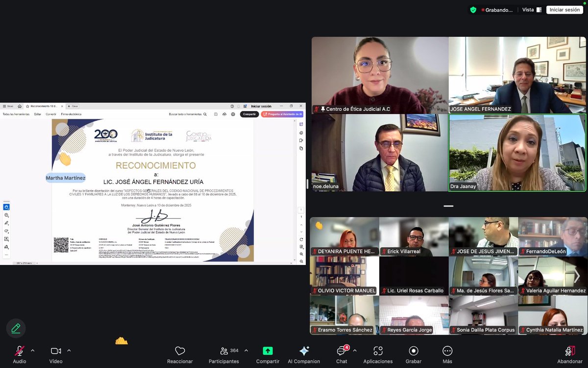Click zoom out magnifier at bottom of Acrobat sidebar

301,262
